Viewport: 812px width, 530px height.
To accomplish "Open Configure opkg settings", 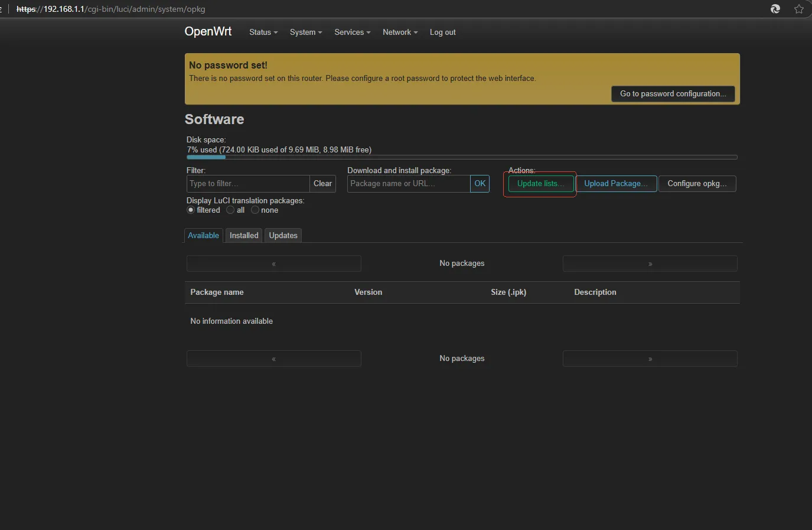I will 697,184.
